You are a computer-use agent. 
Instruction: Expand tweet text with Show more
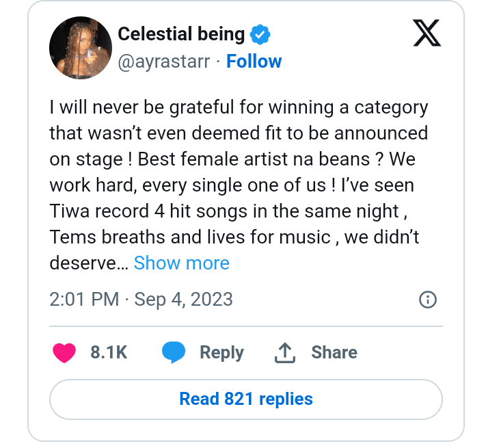181,263
